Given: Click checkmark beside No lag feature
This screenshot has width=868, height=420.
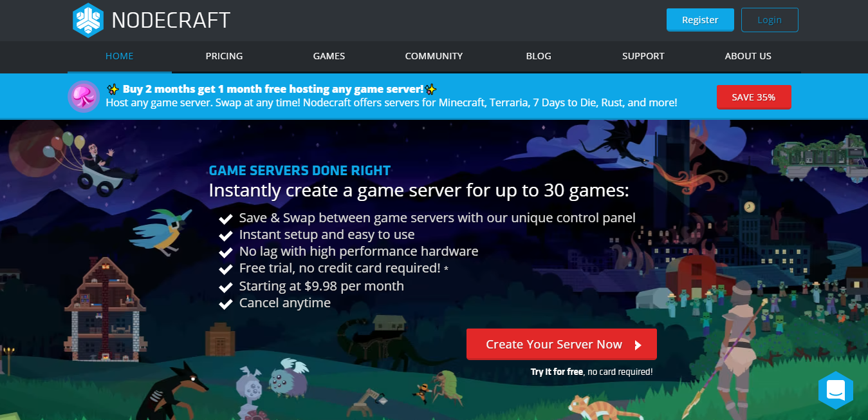Looking at the screenshot, I should point(225,253).
